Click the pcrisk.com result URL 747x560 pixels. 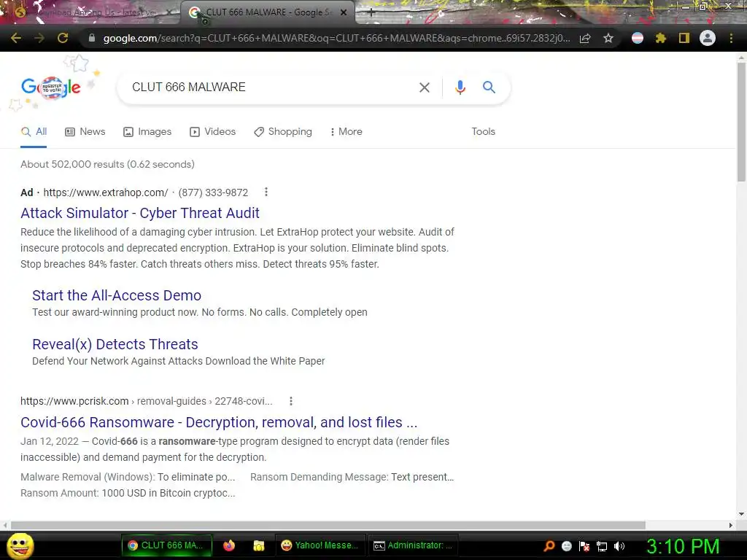point(146,401)
